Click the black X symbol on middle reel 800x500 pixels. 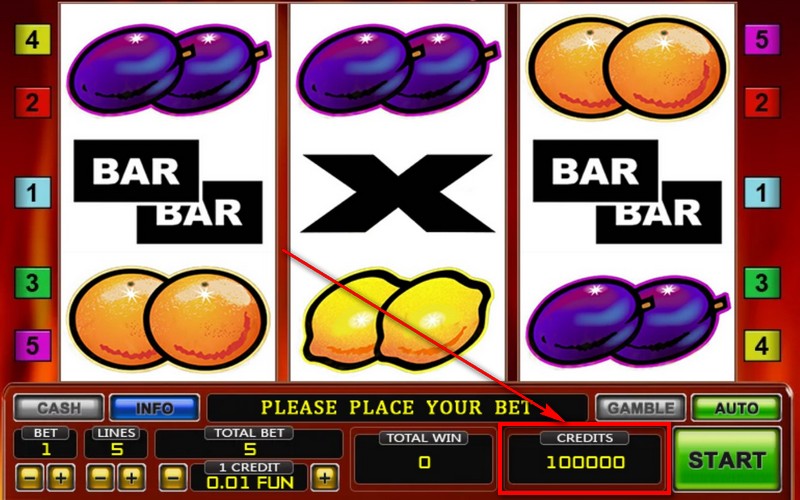click(x=397, y=193)
